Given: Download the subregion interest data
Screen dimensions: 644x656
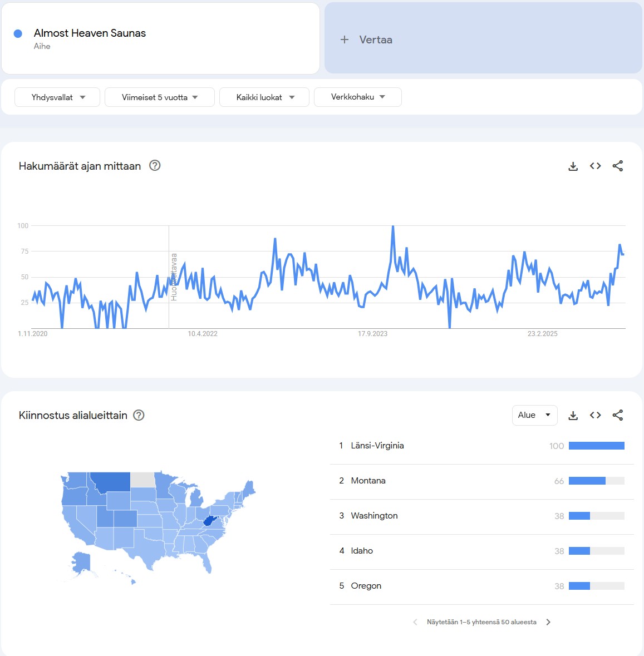Looking at the screenshot, I should click(x=573, y=415).
